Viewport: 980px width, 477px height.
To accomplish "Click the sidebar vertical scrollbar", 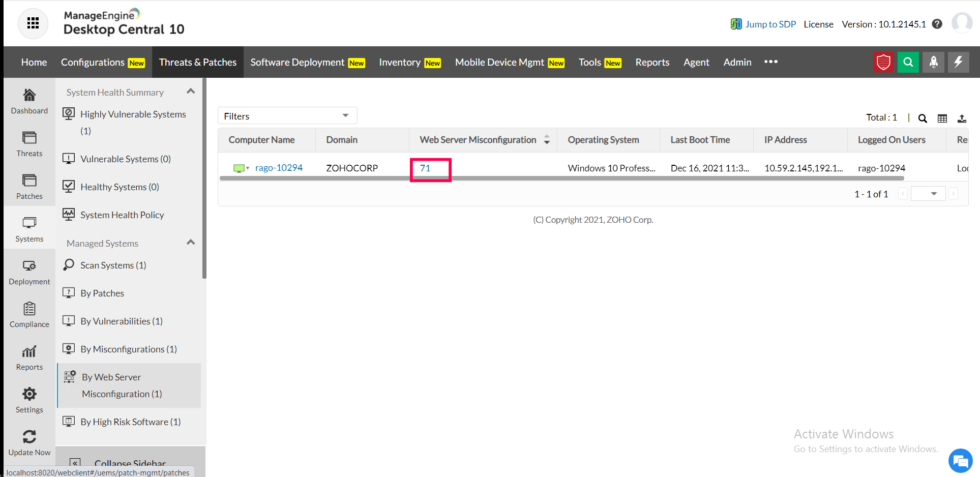I will 204,178.
